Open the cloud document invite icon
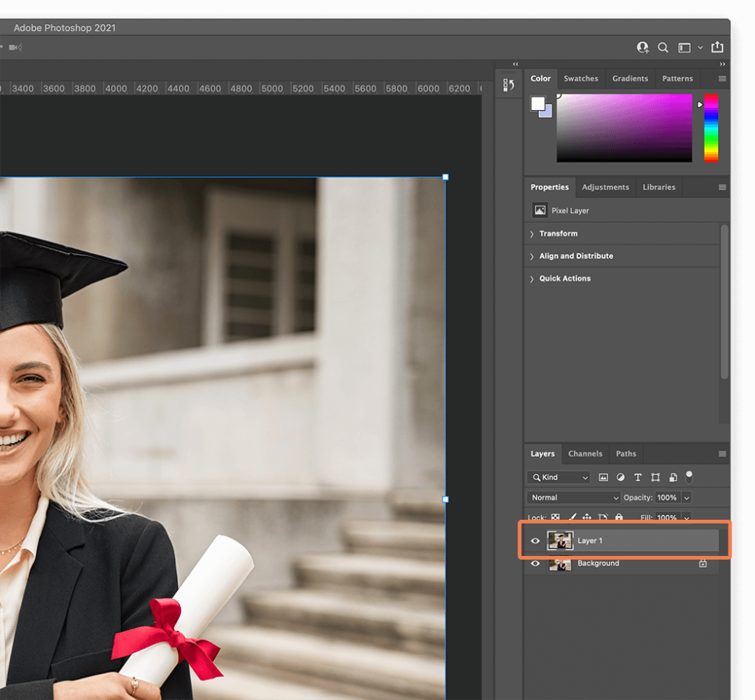Screen dimensions: 755x700 point(642,47)
